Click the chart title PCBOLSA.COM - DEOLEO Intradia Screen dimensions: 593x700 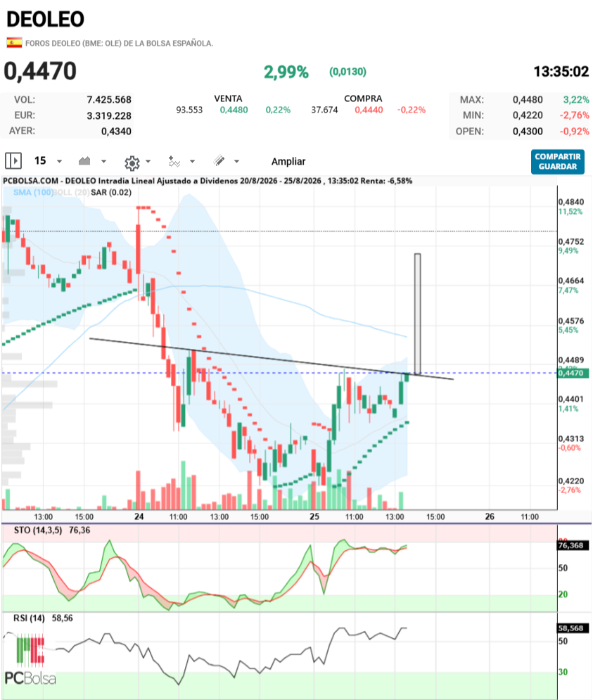coord(208,181)
